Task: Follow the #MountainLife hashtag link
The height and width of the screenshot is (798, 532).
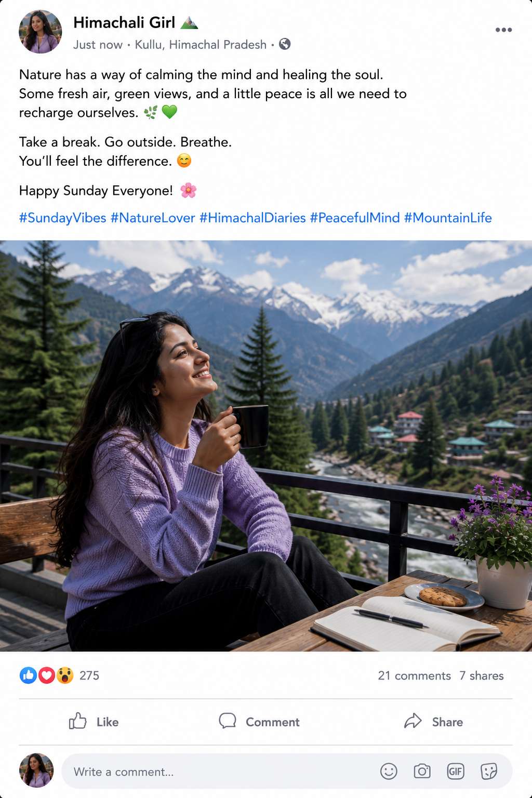Action: point(448,218)
